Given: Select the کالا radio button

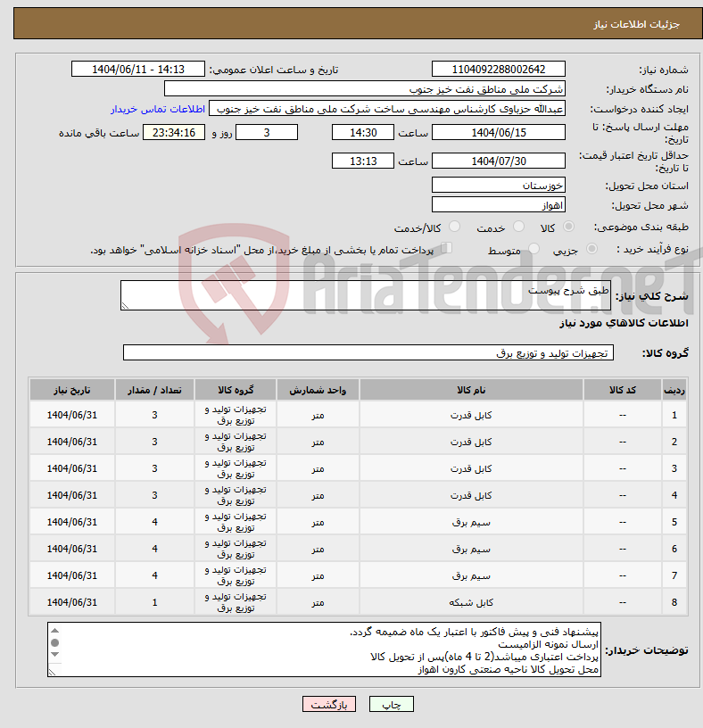Looking at the screenshot, I should (x=568, y=227).
